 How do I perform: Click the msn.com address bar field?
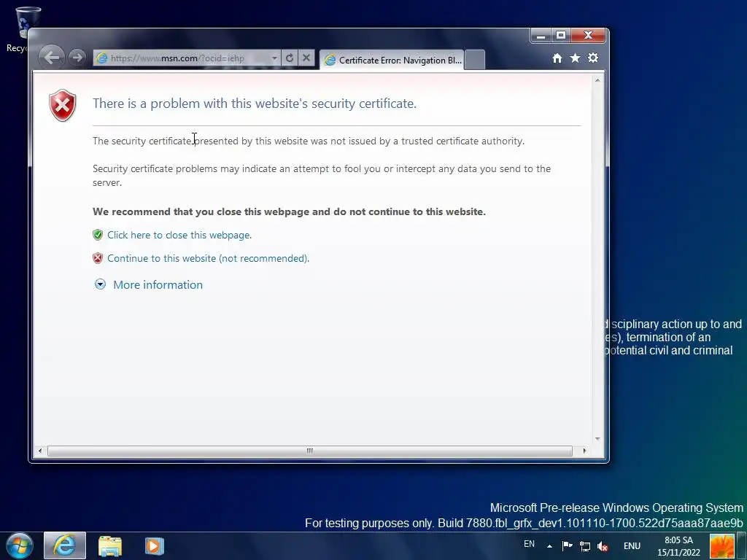coord(188,58)
